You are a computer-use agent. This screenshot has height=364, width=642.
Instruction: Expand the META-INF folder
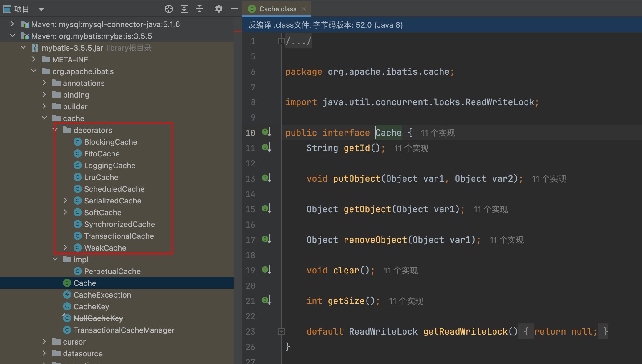point(34,59)
